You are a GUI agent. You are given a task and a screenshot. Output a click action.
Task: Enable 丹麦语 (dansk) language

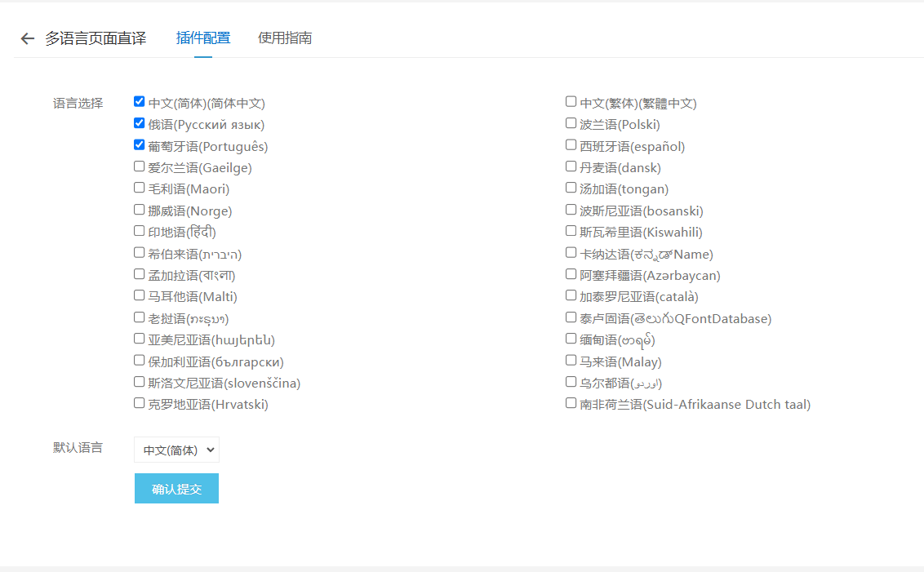click(571, 166)
